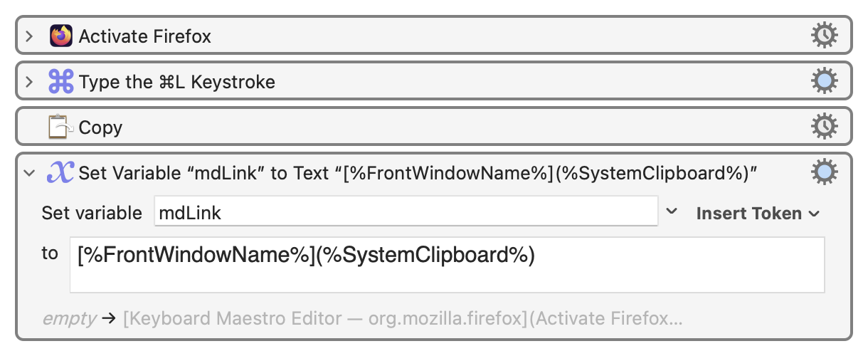Image resolution: width=868 pixels, height=356 pixels.
Task: Click into the mdLink variable name field
Action: click(x=406, y=212)
